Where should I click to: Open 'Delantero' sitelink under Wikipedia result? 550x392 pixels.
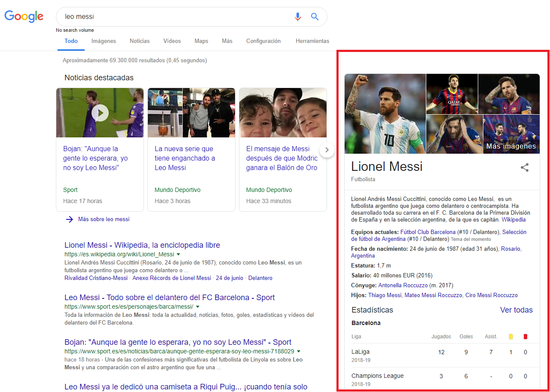point(260,278)
